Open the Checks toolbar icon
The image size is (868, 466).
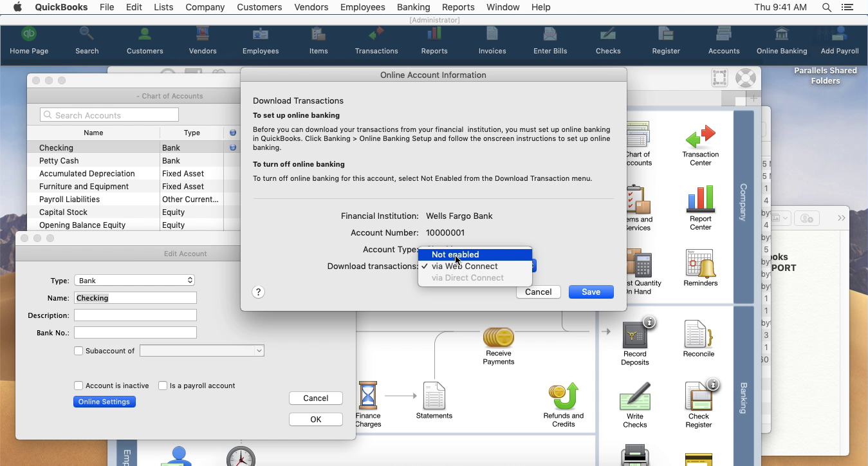608,41
